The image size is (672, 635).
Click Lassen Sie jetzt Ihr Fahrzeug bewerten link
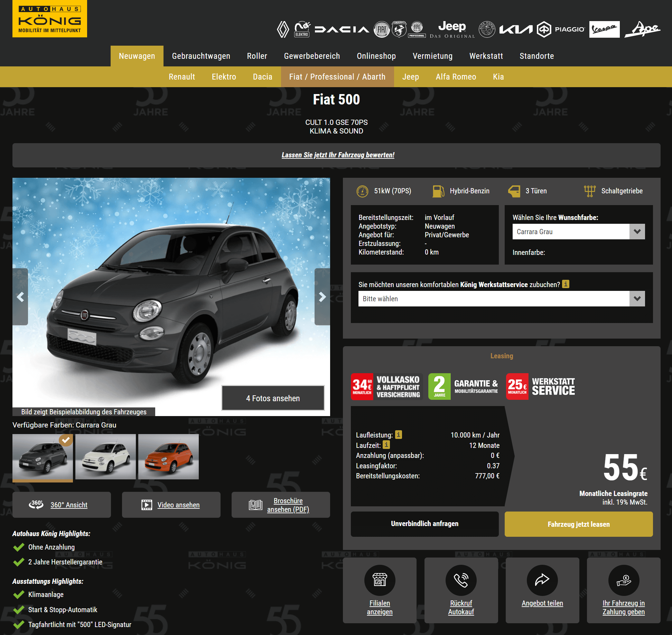(x=338, y=155)
